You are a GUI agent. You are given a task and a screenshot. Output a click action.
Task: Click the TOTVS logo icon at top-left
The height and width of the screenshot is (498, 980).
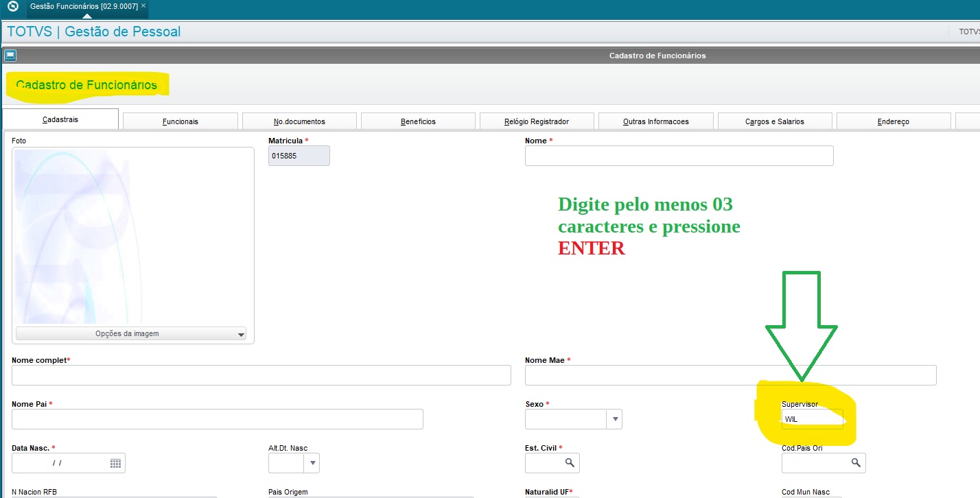click(x=12, y=7)
